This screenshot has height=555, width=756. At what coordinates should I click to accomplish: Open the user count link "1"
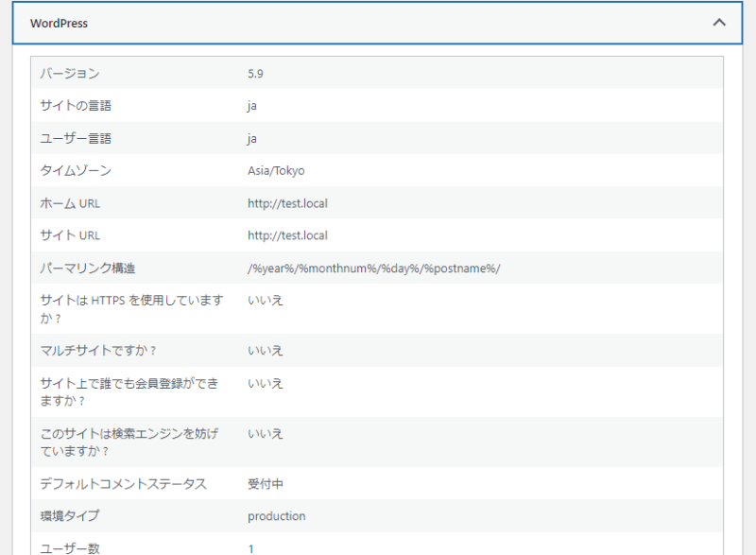pos(251,548)
